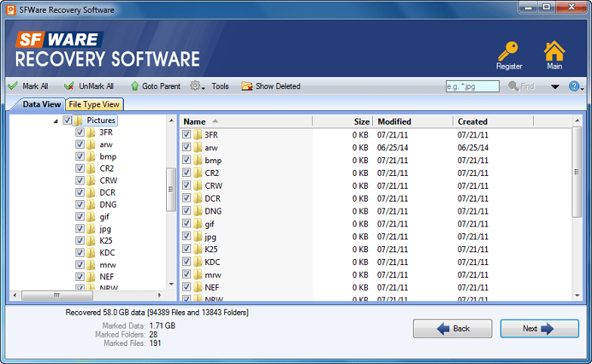Toggle the DNG checkbox in the tree
This screenshot has width=592, height=364.
pos(80,204)
